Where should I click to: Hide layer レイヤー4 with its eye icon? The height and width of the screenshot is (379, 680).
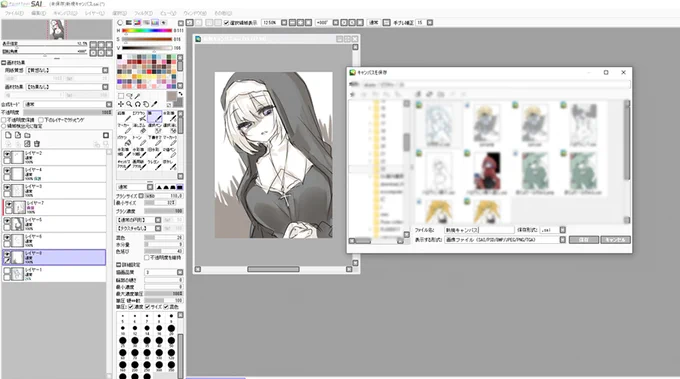(7, 171)
